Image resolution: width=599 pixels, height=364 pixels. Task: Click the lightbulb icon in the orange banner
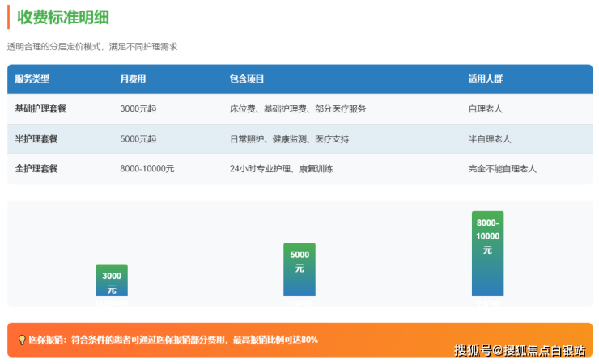pyautogui.click(x=21, y=340)
